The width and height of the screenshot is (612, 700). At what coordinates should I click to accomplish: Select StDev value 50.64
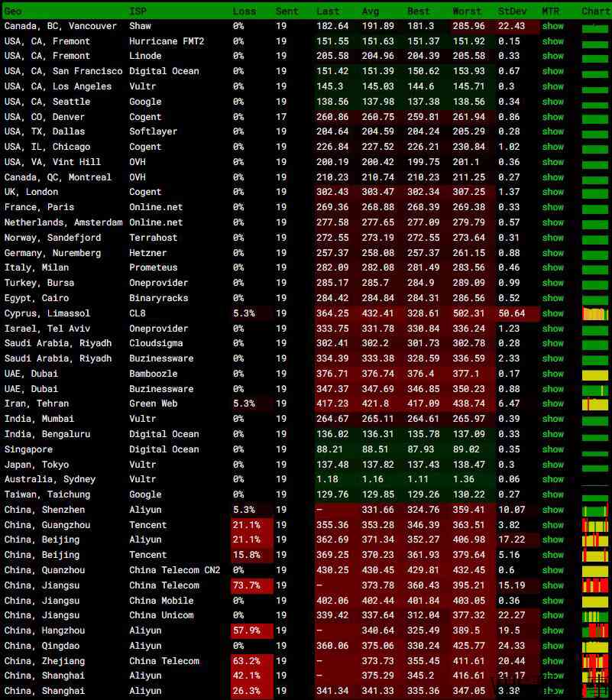pyautogui.click(x=512, y=313)
